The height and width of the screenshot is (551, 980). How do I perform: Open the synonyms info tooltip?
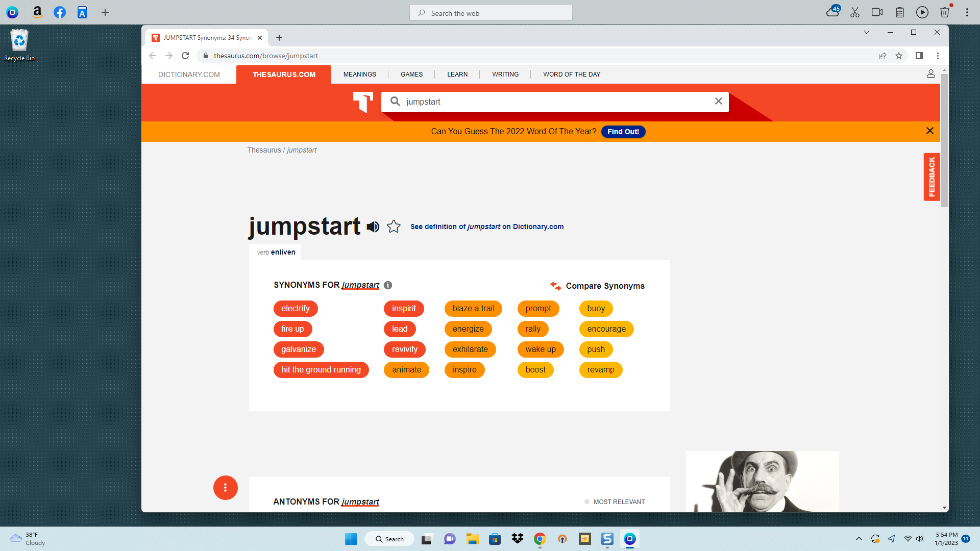[x=388, y=285]
